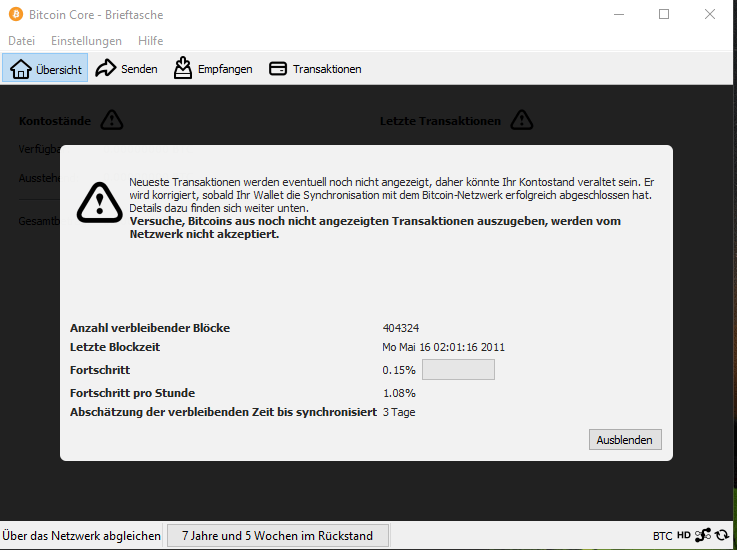Open the Übersicht overview tab
Image resolution: width=737 pixels, height=550 pixels.
[45, 69]
